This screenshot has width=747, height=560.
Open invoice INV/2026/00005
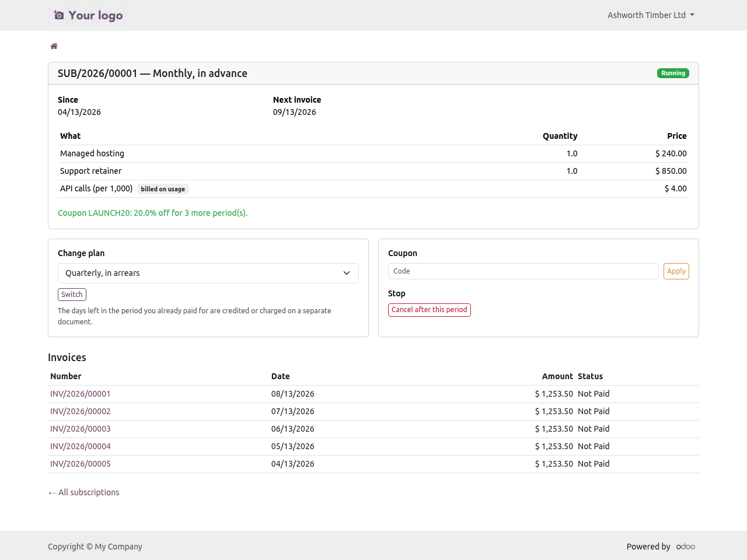[x=81, y=464]
